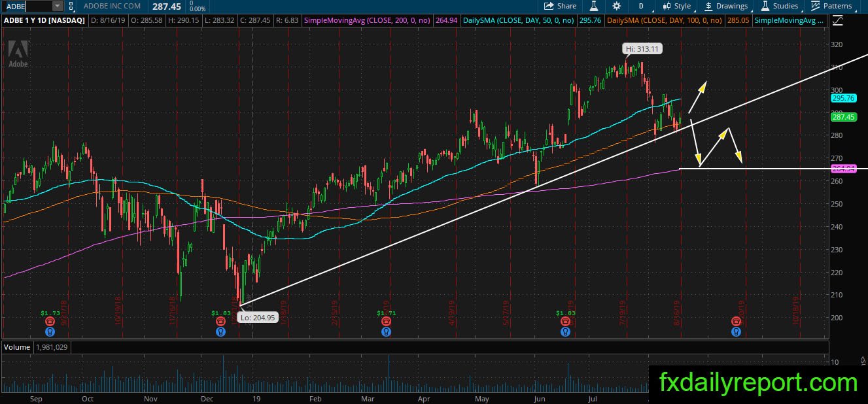This screenshot has width=868, height=404.
Task: Click the 285.05 DailySMA 100 value
Action: coord(738,21)
